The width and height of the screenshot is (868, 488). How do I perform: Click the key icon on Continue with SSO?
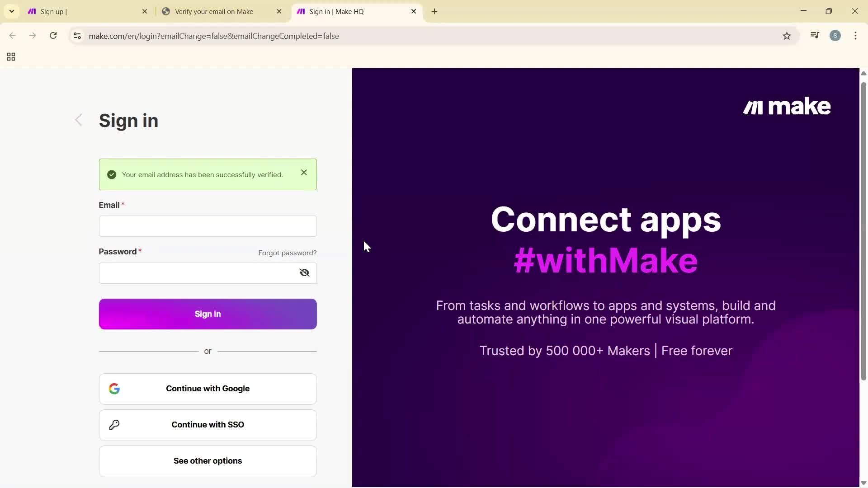click(114, 425)
